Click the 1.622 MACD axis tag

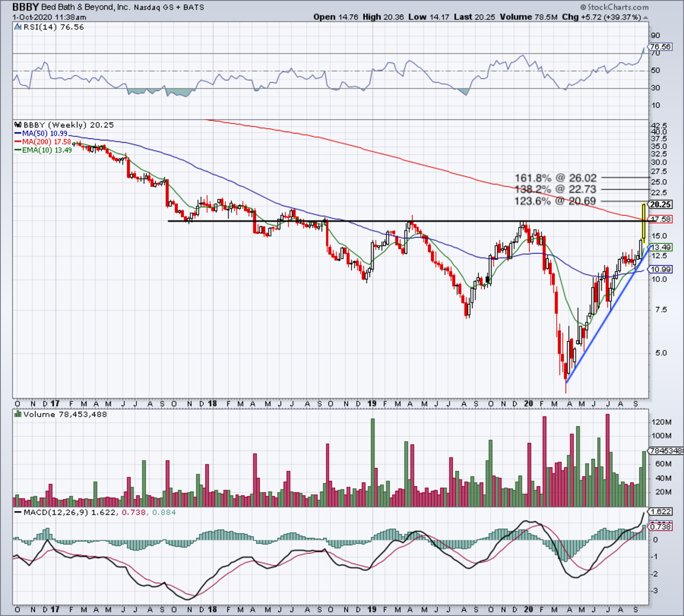[x=661, y=512]
